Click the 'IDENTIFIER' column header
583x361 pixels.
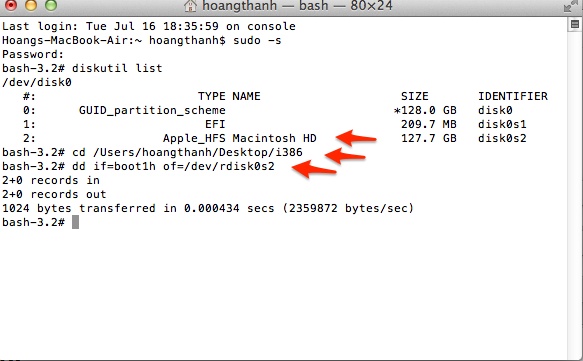click(x=513, y=96)
